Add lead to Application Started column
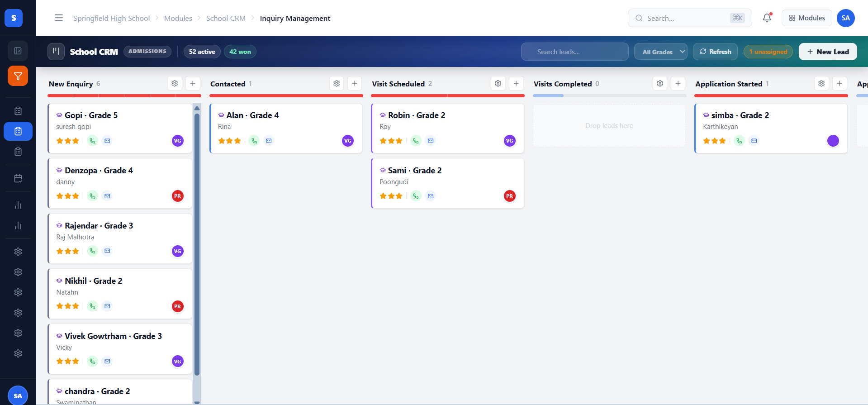This screenshot has width=868, height=405. click(x=840, y=83)
